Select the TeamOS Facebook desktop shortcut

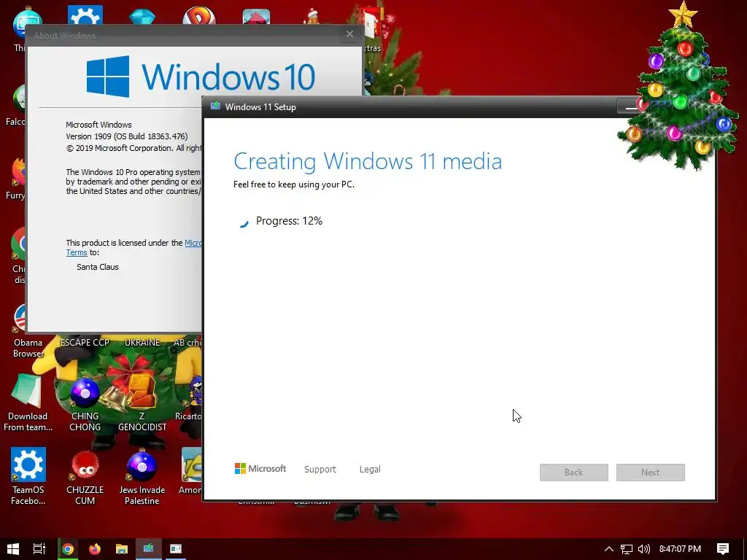(28, 475)
